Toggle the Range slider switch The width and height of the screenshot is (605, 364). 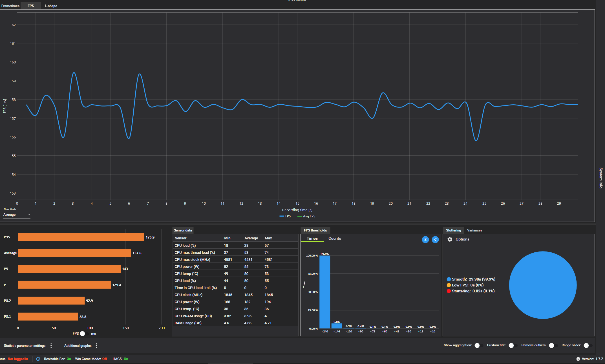pos(588,345)
